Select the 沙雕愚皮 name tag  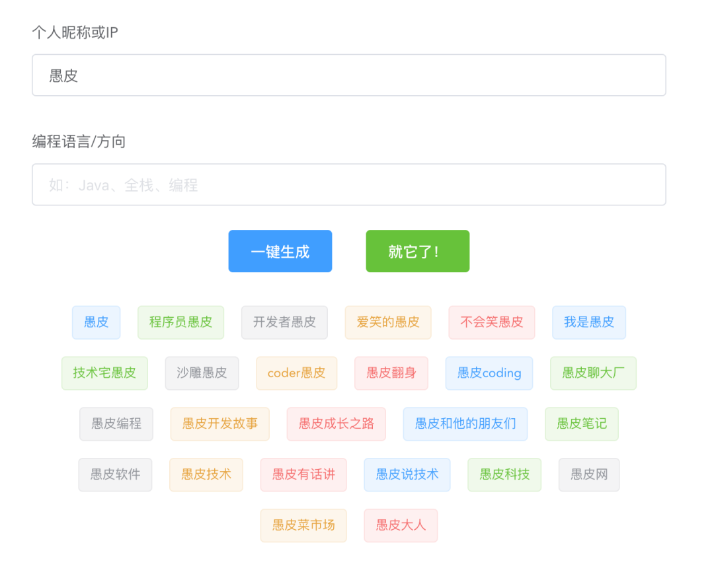[202, 373]
